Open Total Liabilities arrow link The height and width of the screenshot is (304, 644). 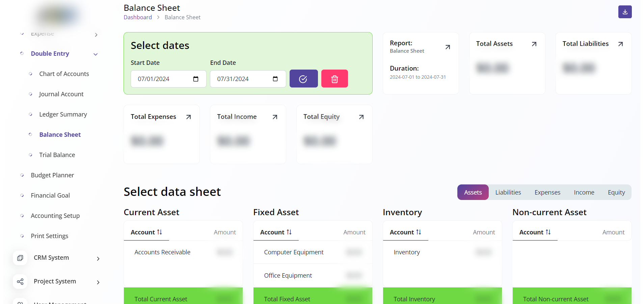coord(620,44)
